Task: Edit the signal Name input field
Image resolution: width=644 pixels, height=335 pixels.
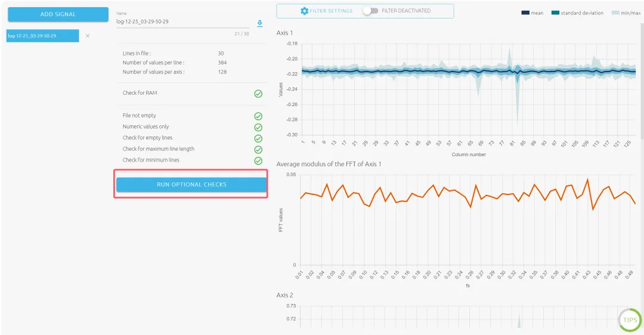Action: [x=179, y=22]
